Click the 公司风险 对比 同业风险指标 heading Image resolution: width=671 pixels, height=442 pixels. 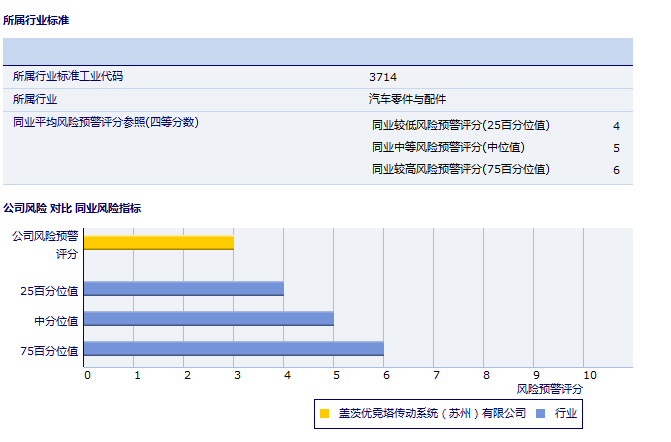pyautogui.click(x=72, y=208)
